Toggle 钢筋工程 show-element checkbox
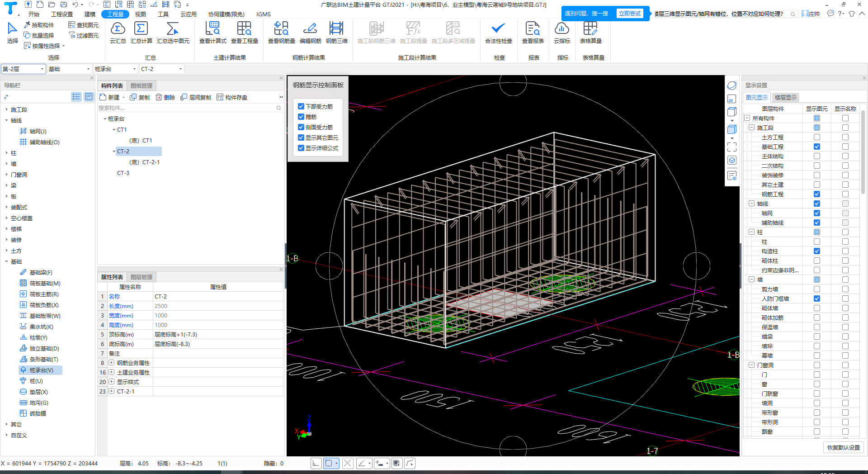 tap(816, 194)
